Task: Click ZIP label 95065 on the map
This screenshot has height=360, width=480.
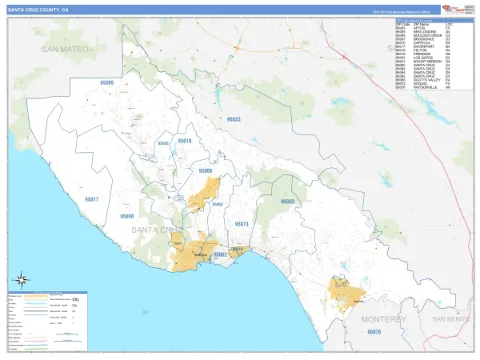Action: [x=217, y=204]
